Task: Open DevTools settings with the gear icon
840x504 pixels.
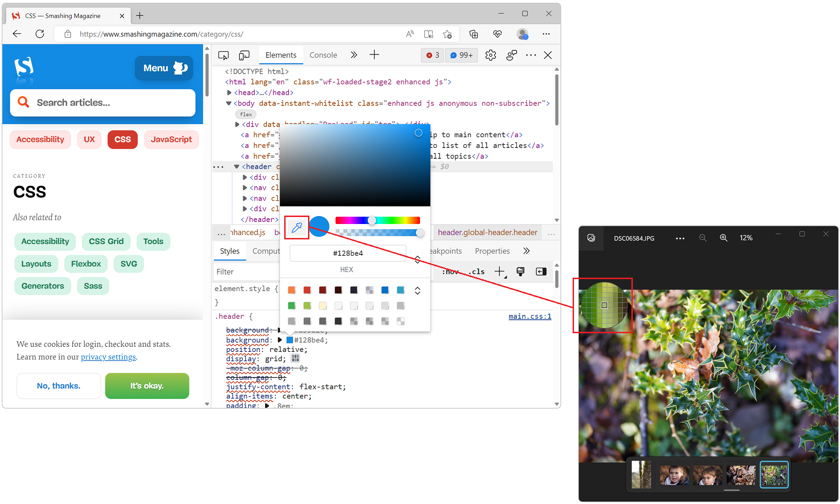Action: pyautogui.click(x=491, y=55)
